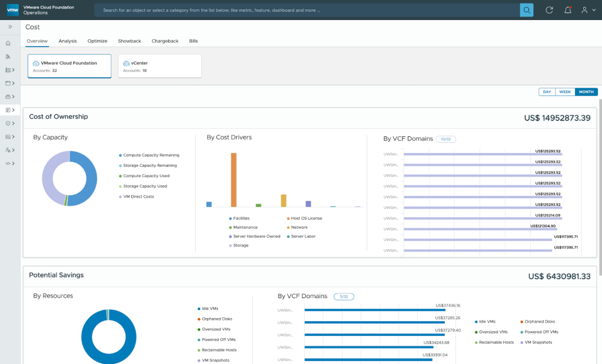The height and width of the screenshot is (364, 602).
Task: Expand the left navigation sidebar
Action: tap(10, 26)
